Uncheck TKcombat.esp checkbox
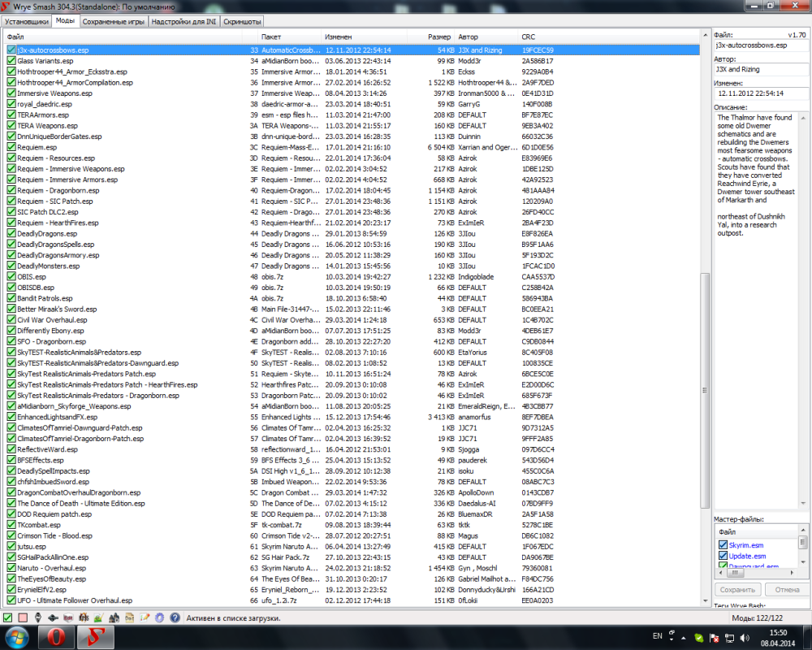 [11, 525]
